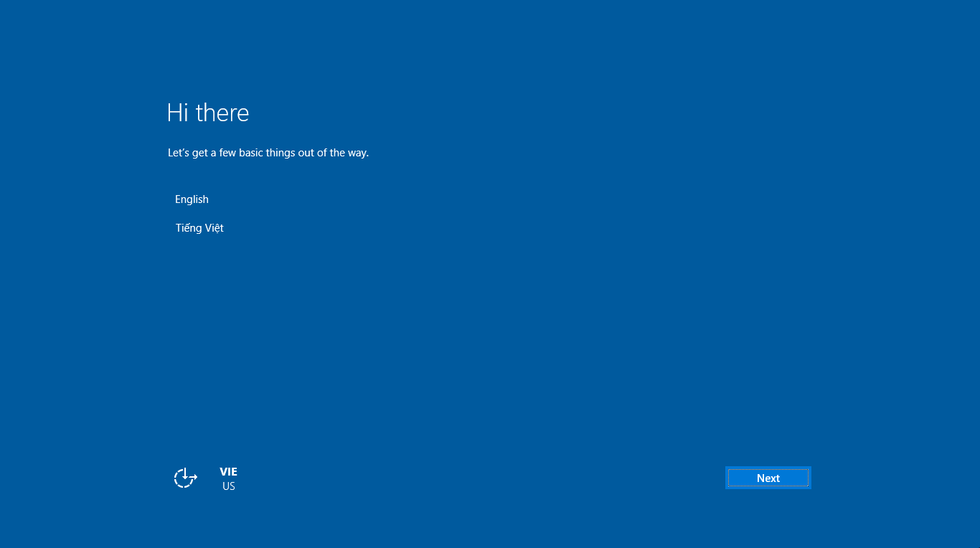Choose English from the language list
The width and height of the screenshot is (980, 548).
[x=192, y=199]
